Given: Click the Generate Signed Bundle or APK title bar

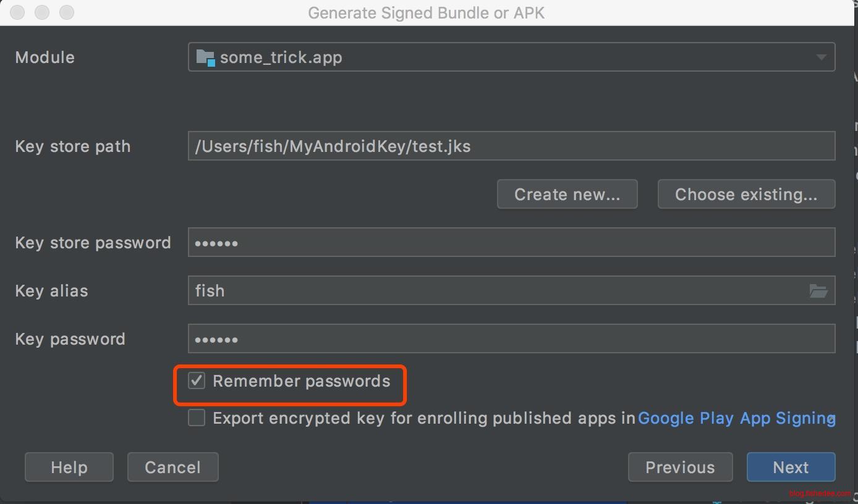Looking at the screenshot, I should click(426, 13).
